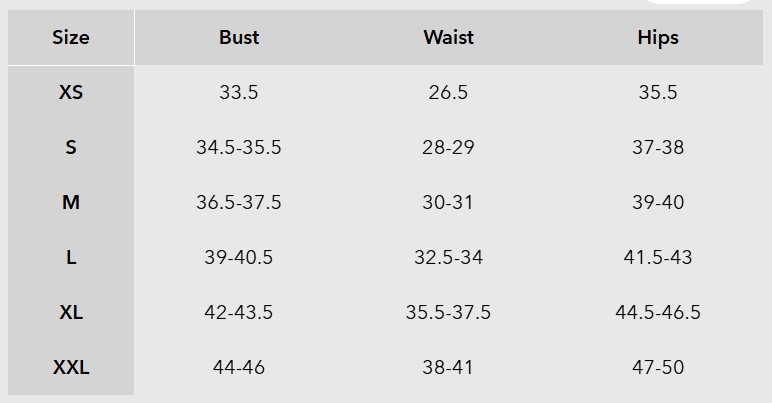This screenshot has width=772, height=403.
Task: Click the M size row label
Action: [x=70, y=202]
